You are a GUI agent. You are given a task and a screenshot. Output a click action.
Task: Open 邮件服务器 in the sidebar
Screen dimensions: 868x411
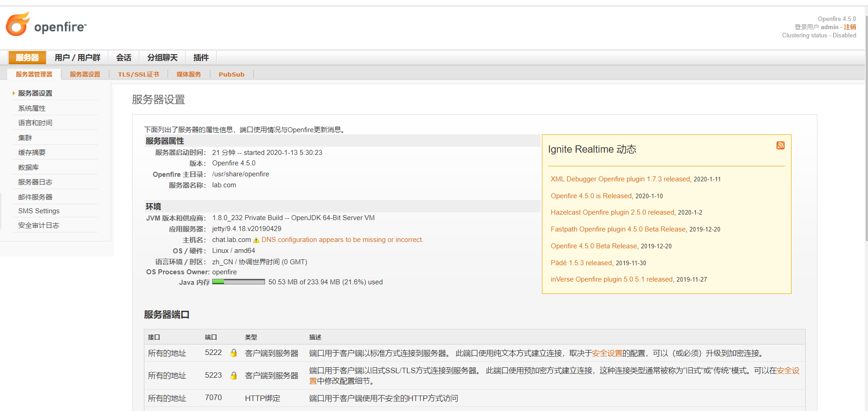tap(35, 197)
